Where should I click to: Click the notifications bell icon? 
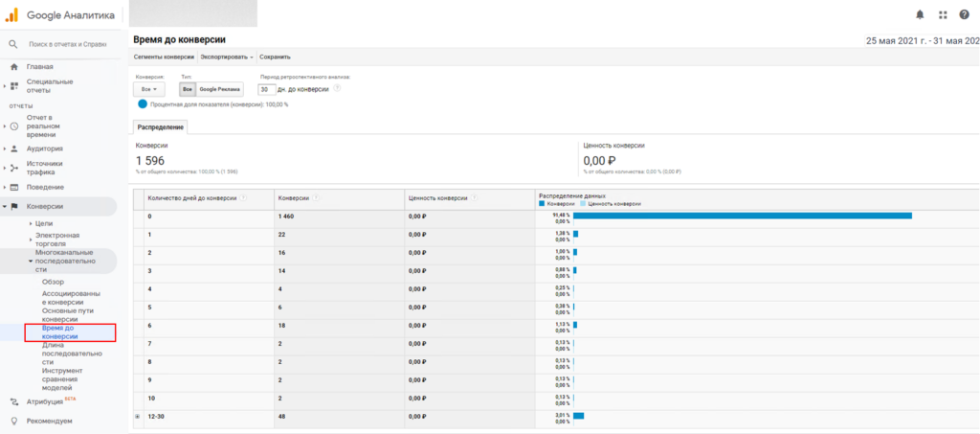click(x=920, y=14)
